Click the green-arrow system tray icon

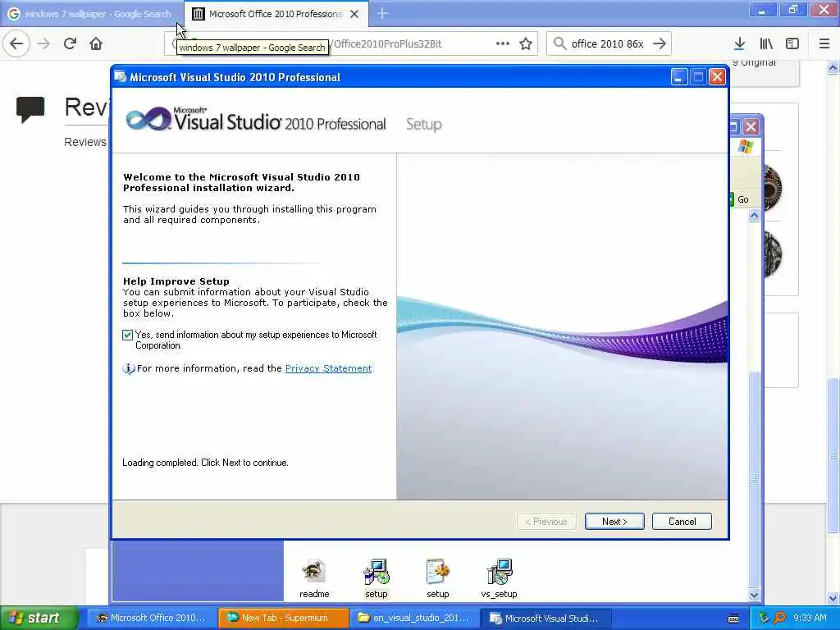(x=764, y=618)
